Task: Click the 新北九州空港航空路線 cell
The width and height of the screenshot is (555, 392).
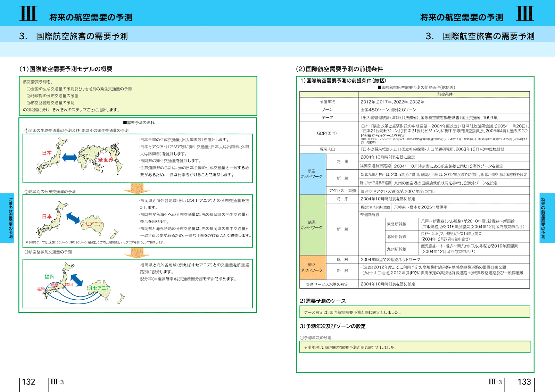Action: pos(375,183)
